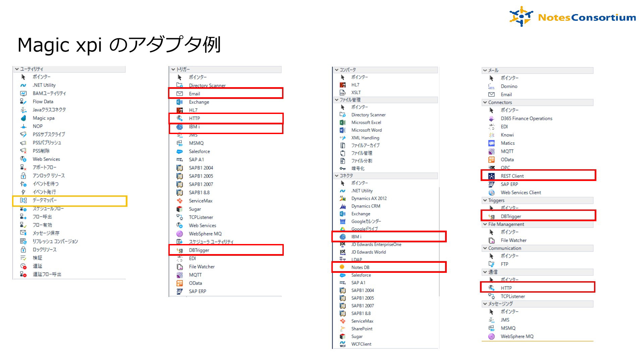This screenshot has height=362, width=644.
Task: Click the Dynamics CRM icon
Action: tap(342, 206)
